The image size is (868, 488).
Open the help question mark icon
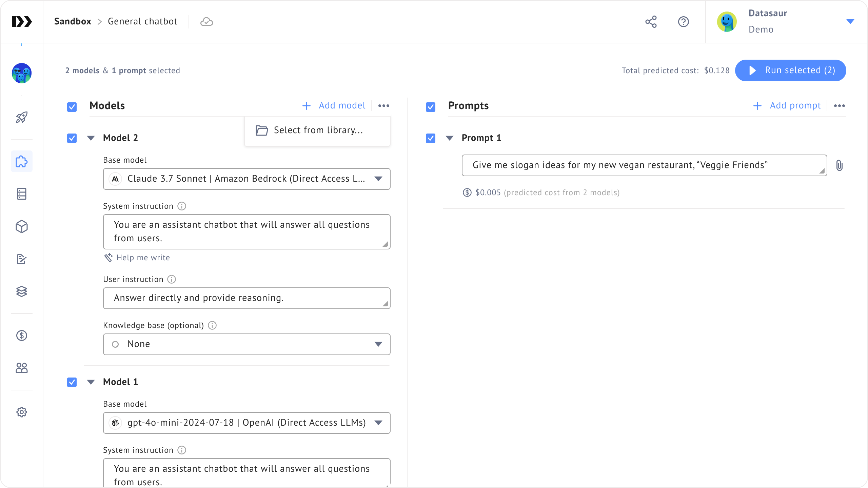pyautogui.click(x=683, y=22)
